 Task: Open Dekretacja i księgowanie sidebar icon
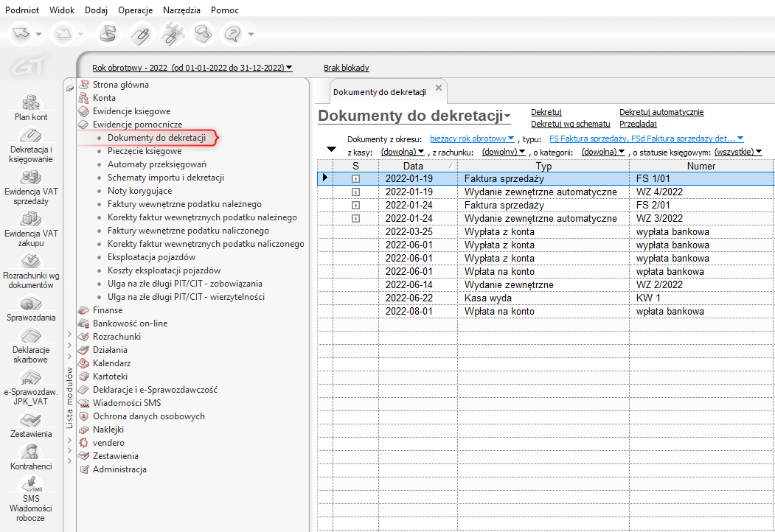point(31,136)
